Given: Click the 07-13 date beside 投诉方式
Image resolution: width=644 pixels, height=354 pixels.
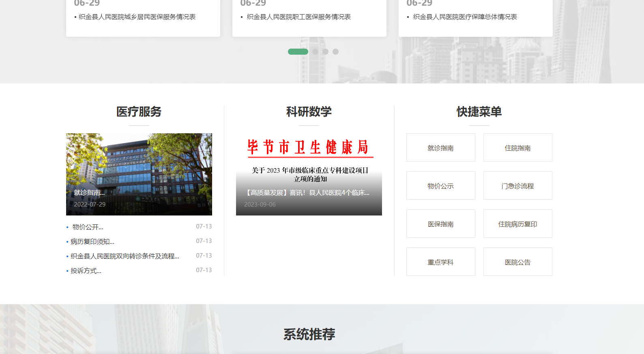Looking at the screenshot, I should pyautogui.click(x=204, y=270).
